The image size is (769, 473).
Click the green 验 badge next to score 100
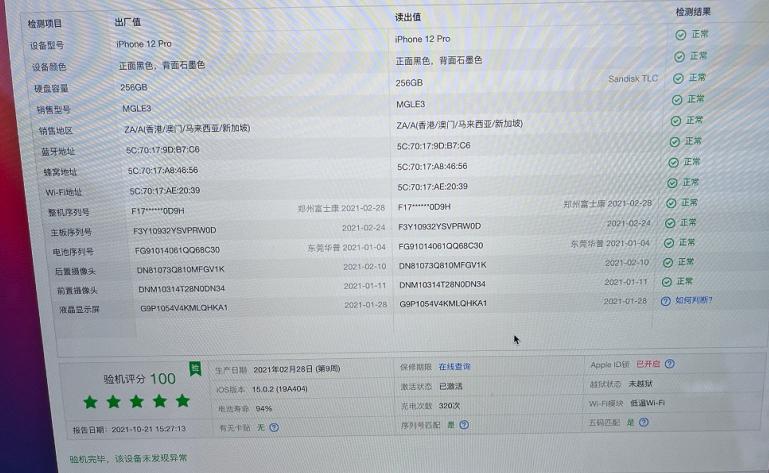click(x=195, y=368)
